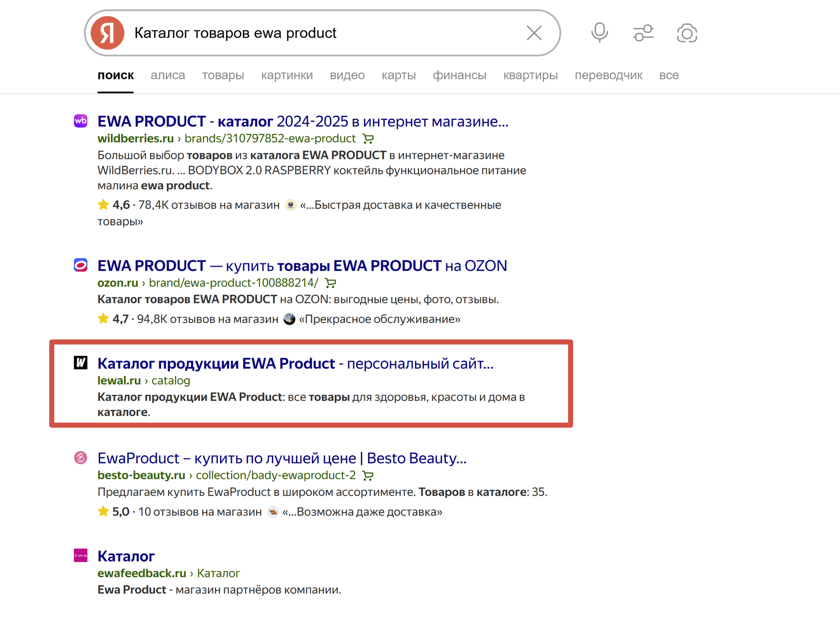Click reviewer avatar in Wildberries review
The image size is (840, 623).
coord(290,205)
